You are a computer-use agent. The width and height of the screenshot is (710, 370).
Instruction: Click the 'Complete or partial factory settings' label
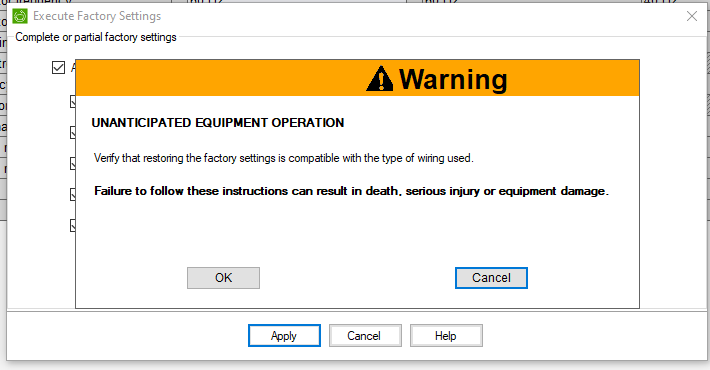[x=96, y=37]
